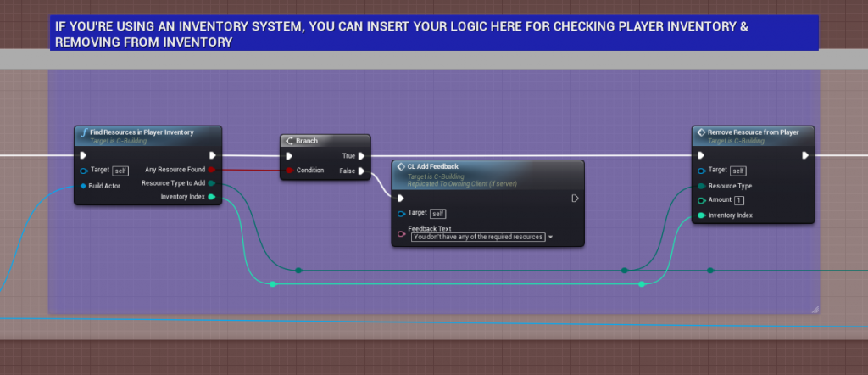868x375 pixels.
Task: Click the CL Add Feedback event icon
Action: pos(400,166)
